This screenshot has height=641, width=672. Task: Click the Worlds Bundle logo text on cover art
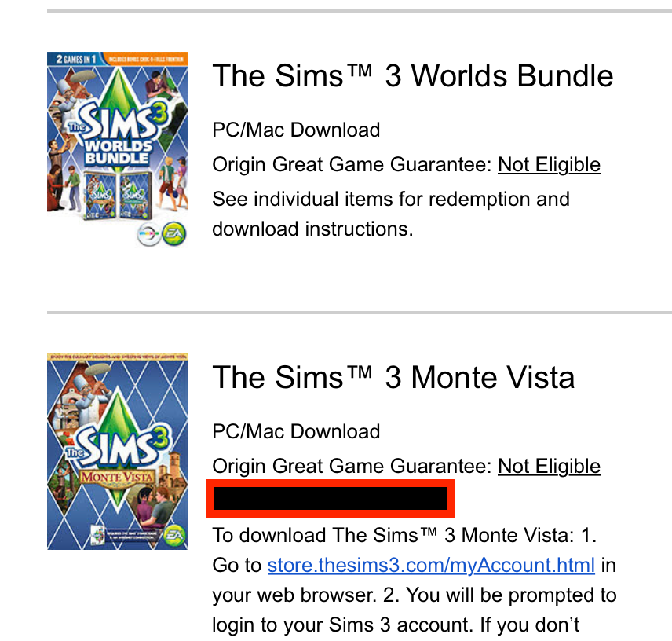(x=118, y=152)
